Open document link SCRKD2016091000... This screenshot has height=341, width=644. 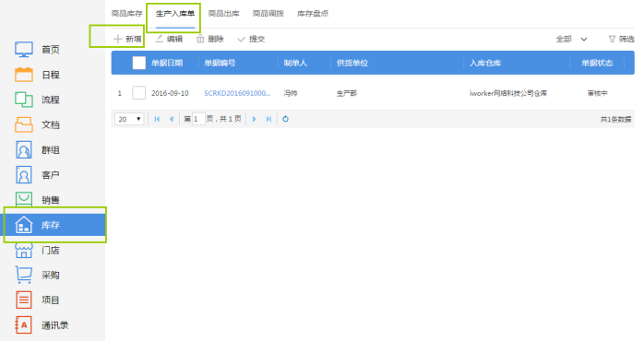[x=237, y=93]
